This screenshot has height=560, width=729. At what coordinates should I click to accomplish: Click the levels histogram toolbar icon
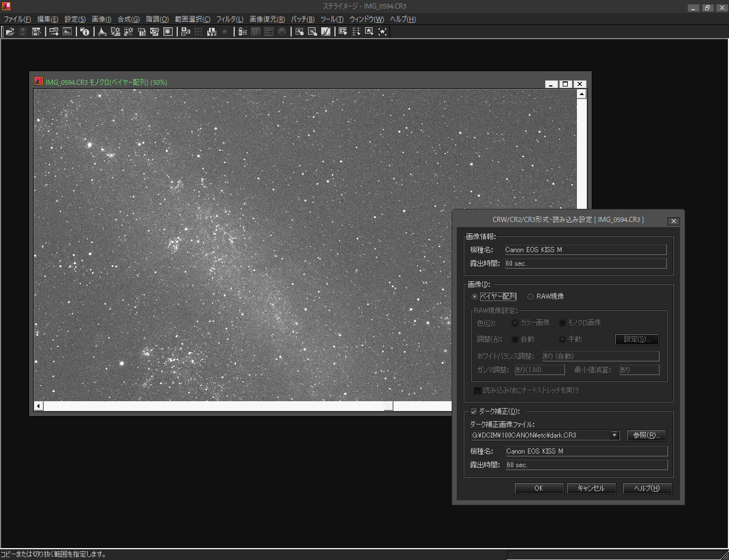103,32
